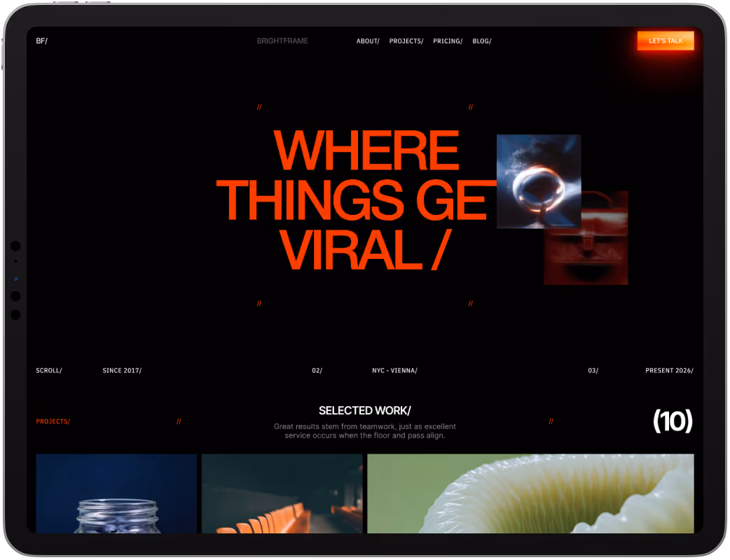The width and height of the screenshot is (730, 560).
Task: Click the 03/ label
Action: tap(593, 371)
